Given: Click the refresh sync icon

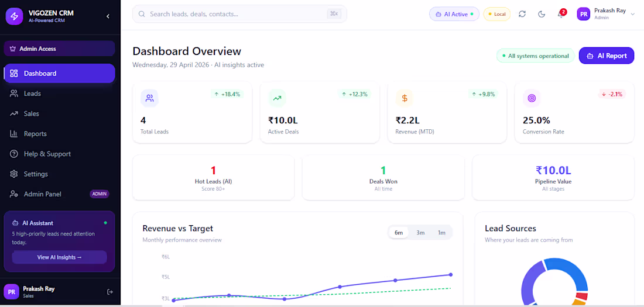Looking at the screenshot, I should pyautogui.click(x=522, y=14).
